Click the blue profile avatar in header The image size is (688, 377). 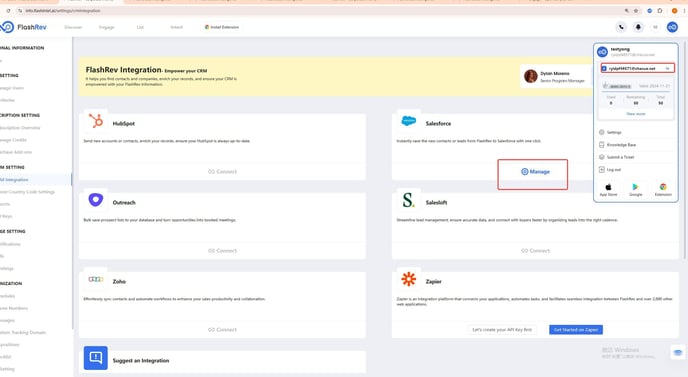[672, 27]
